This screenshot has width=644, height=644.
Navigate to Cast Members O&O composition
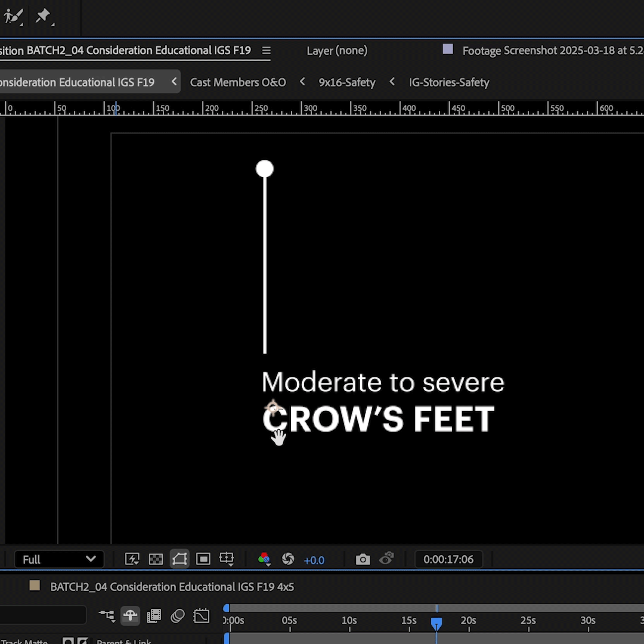(x=238, y=82)
